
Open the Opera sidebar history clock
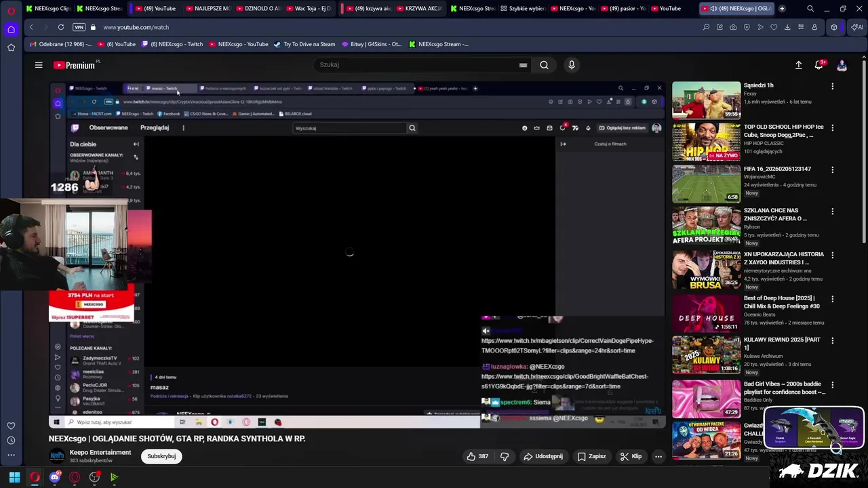pyautogui.click(x=11, y=441)
